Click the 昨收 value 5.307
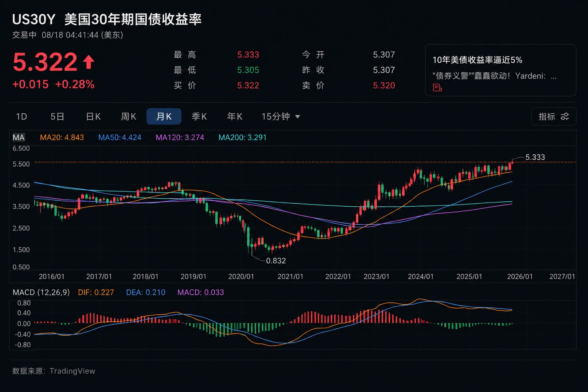Image resolution: width=588 pixels, height=392 pixels. (x=384, y=70)
